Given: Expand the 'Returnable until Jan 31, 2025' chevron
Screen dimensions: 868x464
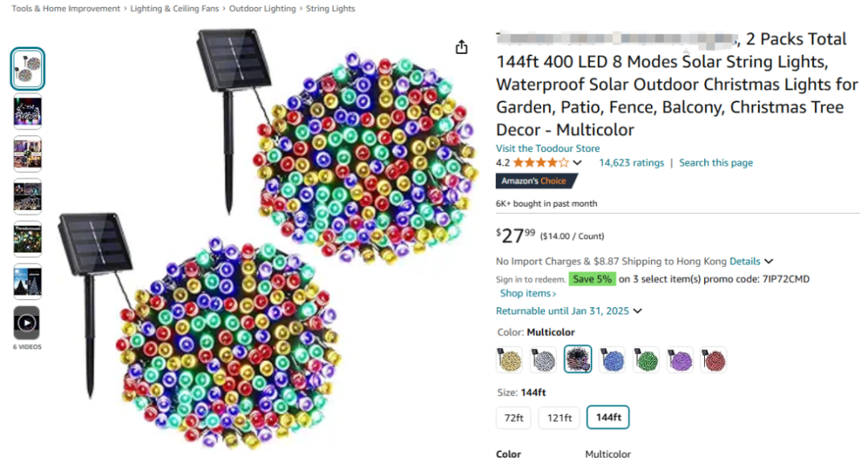Looking at the screenshot, I should 637,311.
